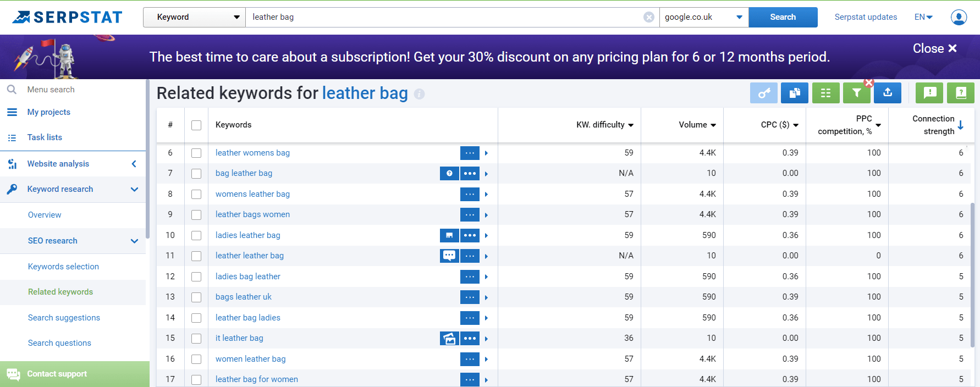
Task: Open the it leather bag keyword link
Action: click(239, 338)
